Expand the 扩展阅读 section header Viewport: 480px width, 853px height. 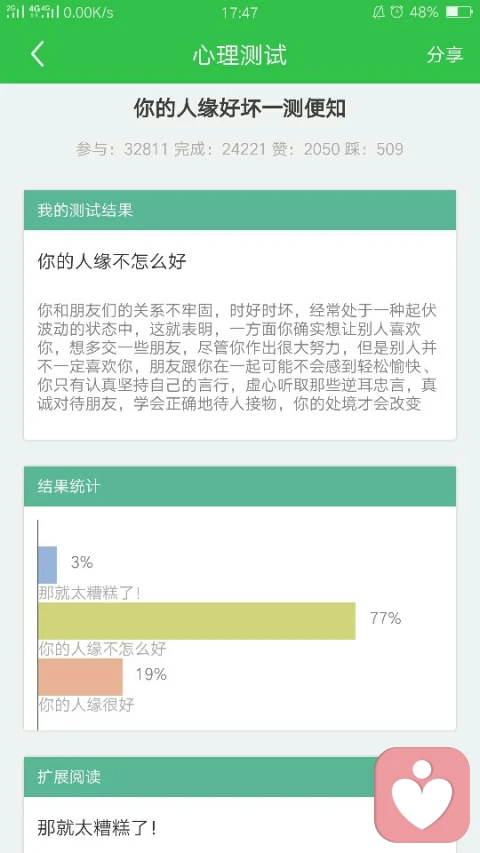pos(239,777)
